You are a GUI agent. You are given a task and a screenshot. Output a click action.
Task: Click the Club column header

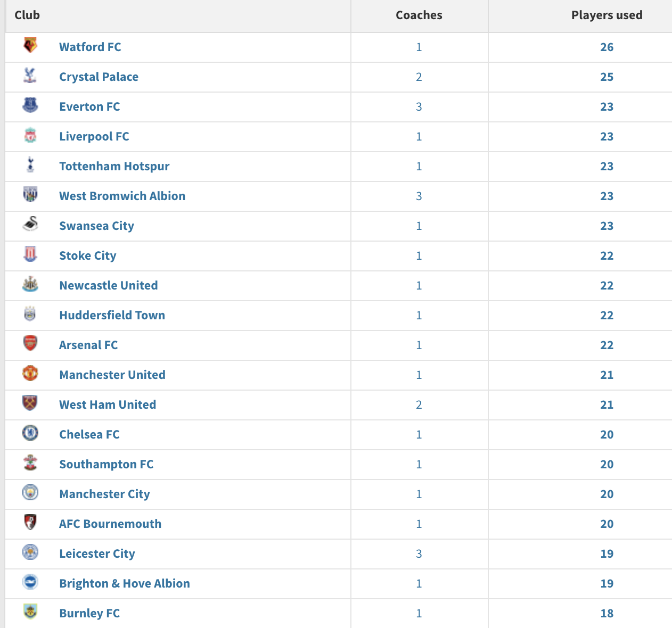(27, 15)
